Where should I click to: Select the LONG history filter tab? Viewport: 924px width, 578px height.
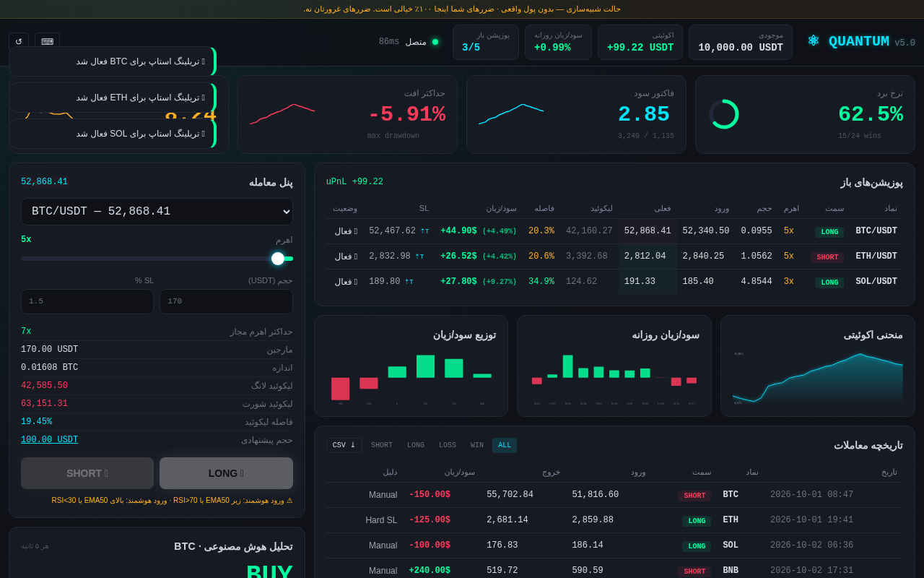416,445
